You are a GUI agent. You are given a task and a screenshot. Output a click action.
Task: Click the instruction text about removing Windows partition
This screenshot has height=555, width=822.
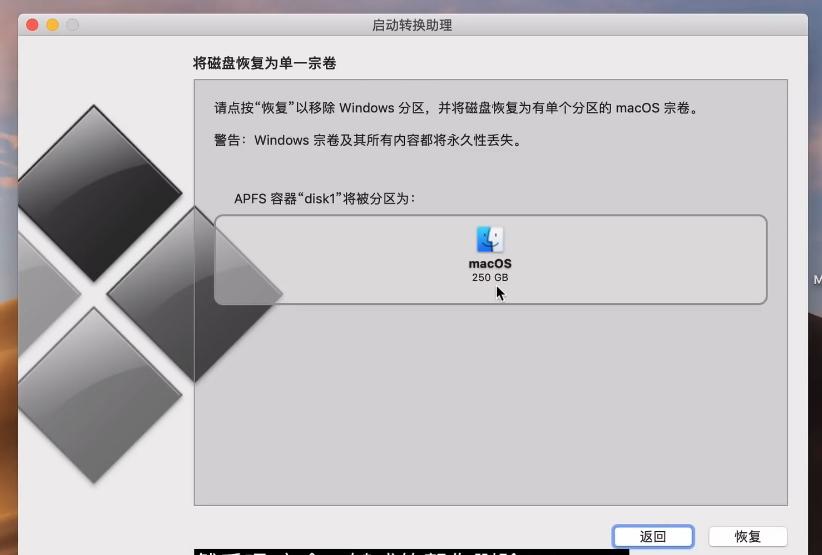(457, 108)
